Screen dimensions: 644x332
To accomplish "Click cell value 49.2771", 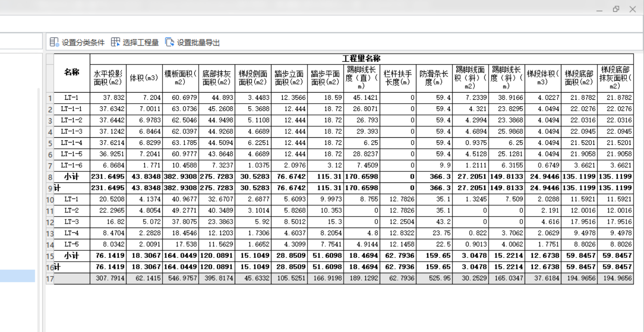I will (181, 211).
